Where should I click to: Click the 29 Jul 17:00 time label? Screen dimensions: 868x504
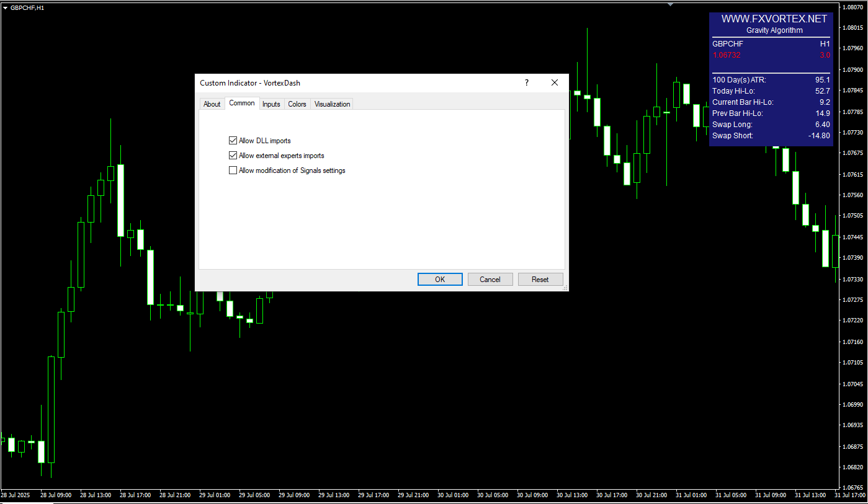point(374,496)
